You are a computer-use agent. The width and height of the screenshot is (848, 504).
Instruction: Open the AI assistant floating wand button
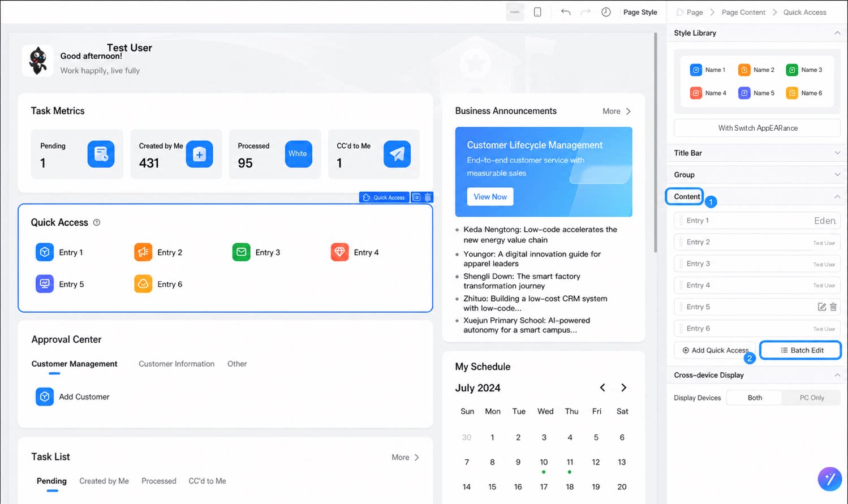(829, 479)
